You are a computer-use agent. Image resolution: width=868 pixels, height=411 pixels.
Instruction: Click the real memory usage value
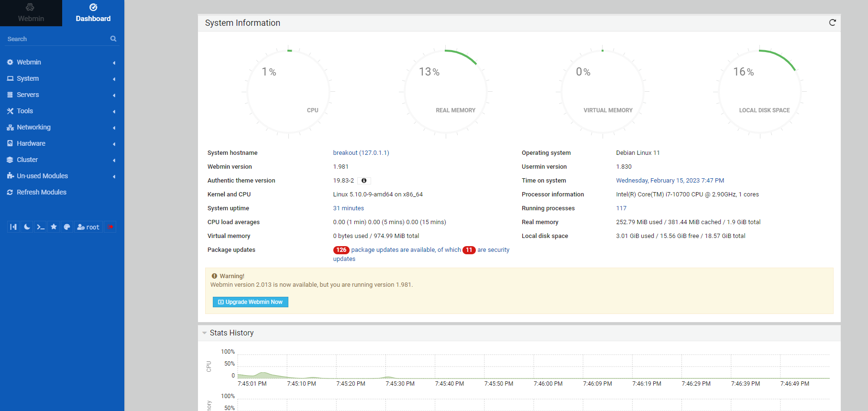coord(688,222)
